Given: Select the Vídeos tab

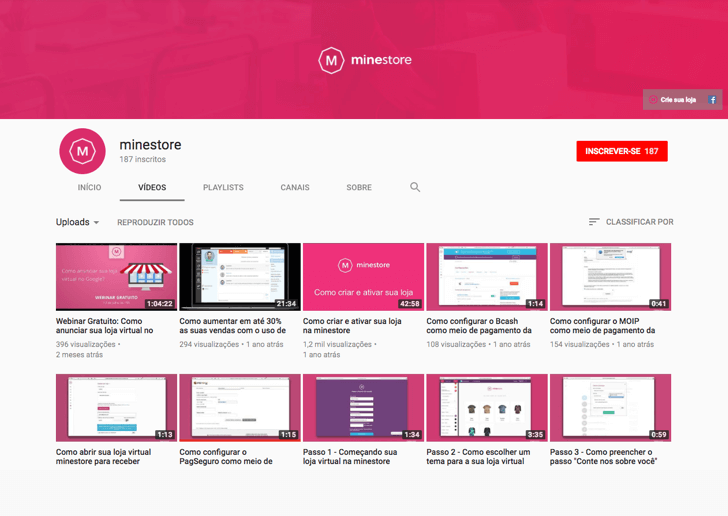Looking at the screenshot, I should 152,187.
